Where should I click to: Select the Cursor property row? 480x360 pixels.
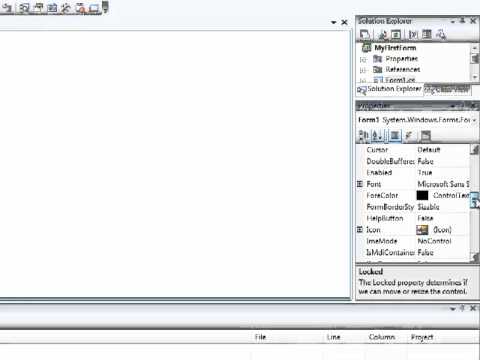tap(413, 150)
